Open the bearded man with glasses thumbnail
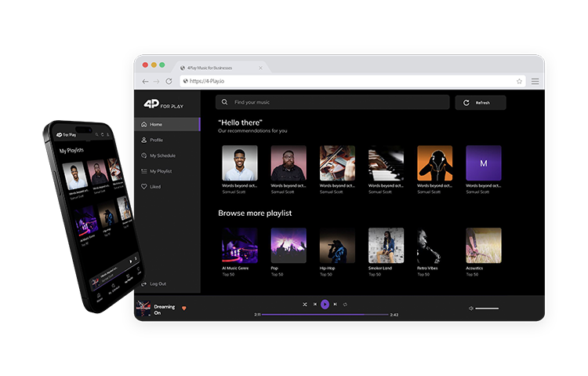This screenshot has width=588, height=376. point(289,163)
